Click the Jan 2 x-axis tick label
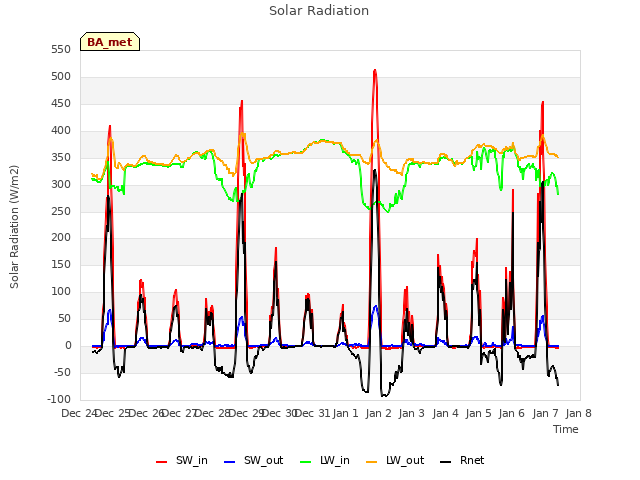Image resolution: width=640 pixels, height=480 pixels. (x=378, y=413)
